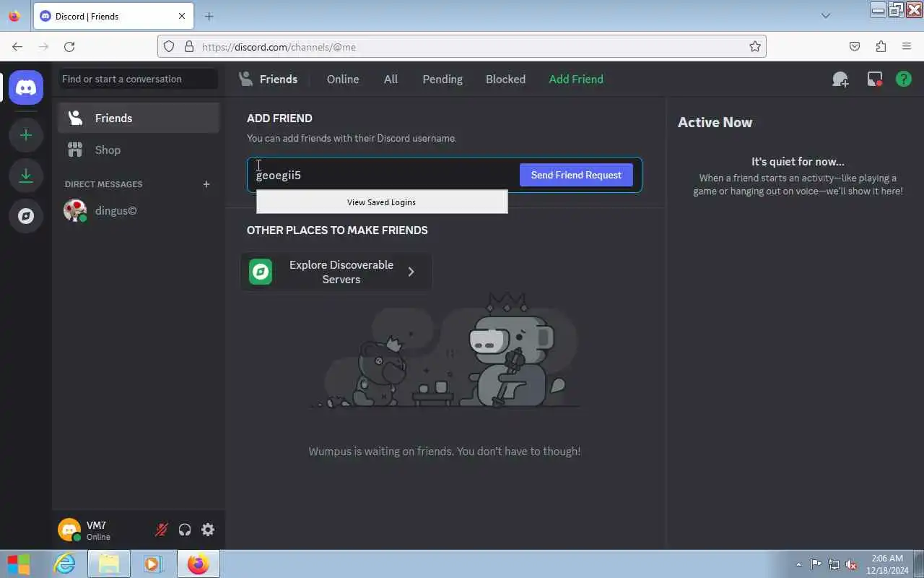Open Shop in the sidebar

139,150
